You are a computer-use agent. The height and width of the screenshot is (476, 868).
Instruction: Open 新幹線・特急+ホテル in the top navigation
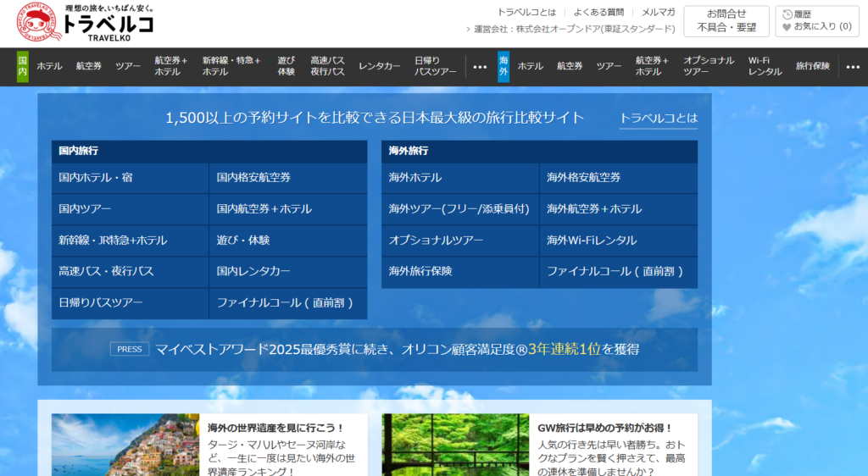[x=231, y=66]
